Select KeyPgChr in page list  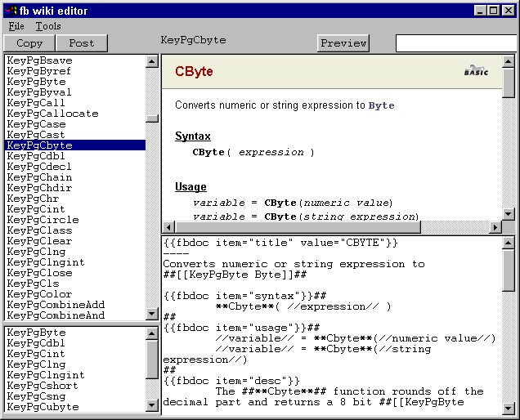point(75,199)
